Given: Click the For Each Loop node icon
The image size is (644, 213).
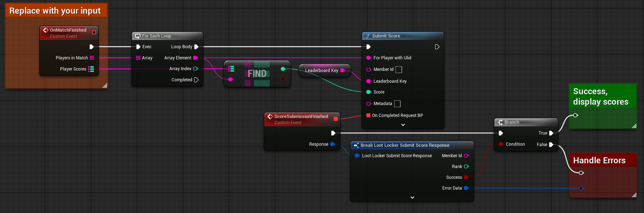Looking at the screenshot, I should coord(137,36).
